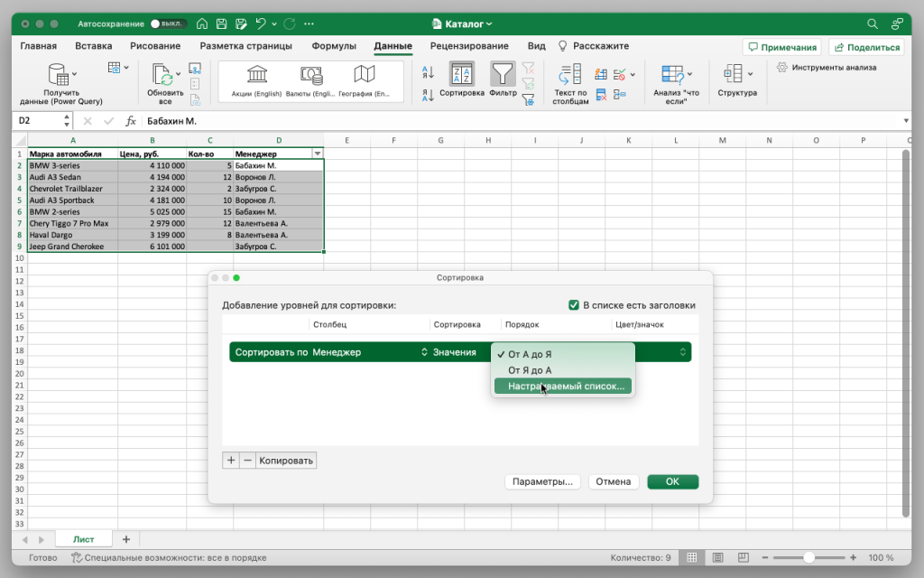924x578 pixels.
Task: Sort ascending A to Я icon
Action: click(x=428, y=72)
